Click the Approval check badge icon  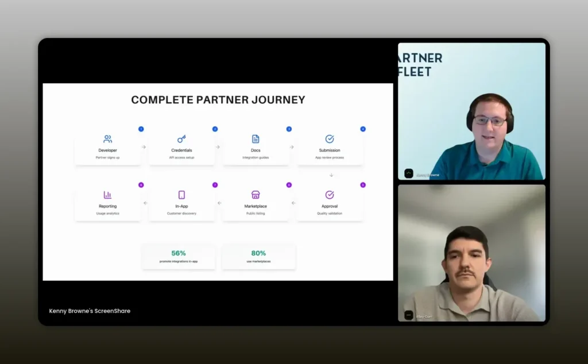click(x=330, y=195)
